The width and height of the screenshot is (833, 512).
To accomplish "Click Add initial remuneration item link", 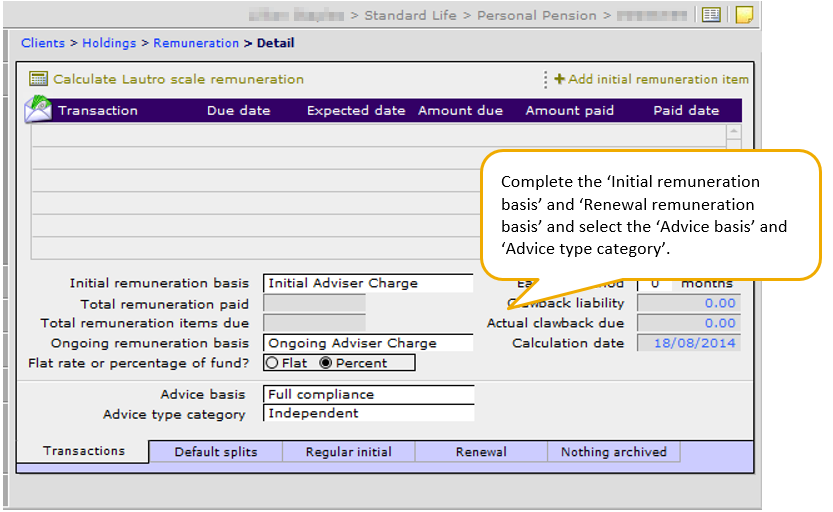I will click(x=658, y=79).
